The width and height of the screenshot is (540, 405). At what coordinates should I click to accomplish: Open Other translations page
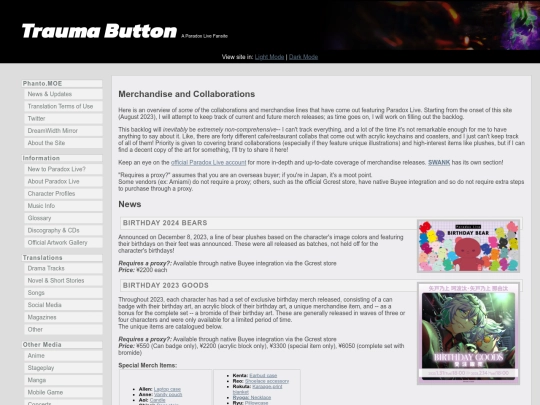coord(63,330)
